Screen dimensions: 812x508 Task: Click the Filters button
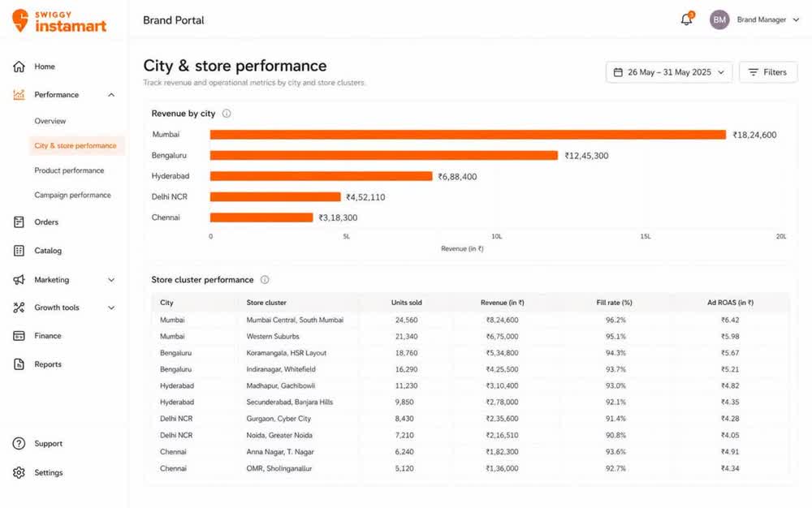(x=768, y=72)
